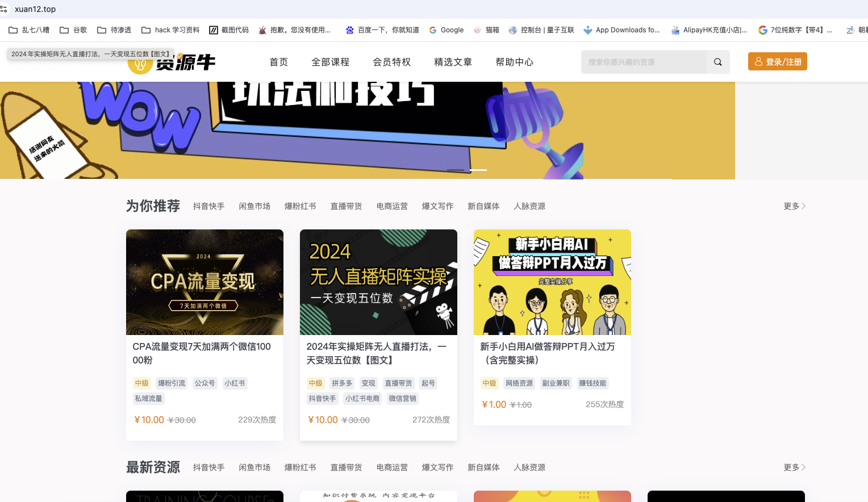Open the CPA流量变现 course title link
The height and width of the screenshot is (502, 868).
tap(201, 353)
